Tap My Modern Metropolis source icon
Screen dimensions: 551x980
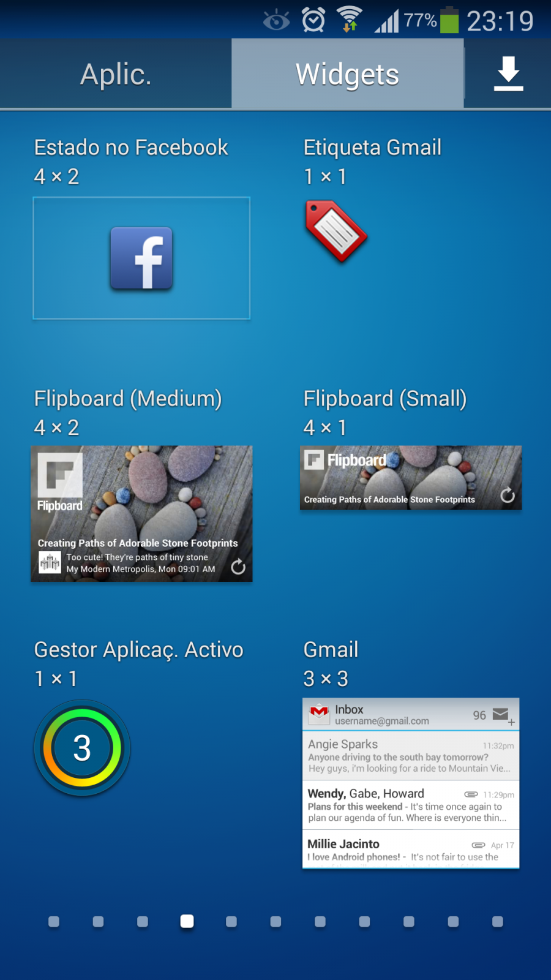click(x=50, y=562)
